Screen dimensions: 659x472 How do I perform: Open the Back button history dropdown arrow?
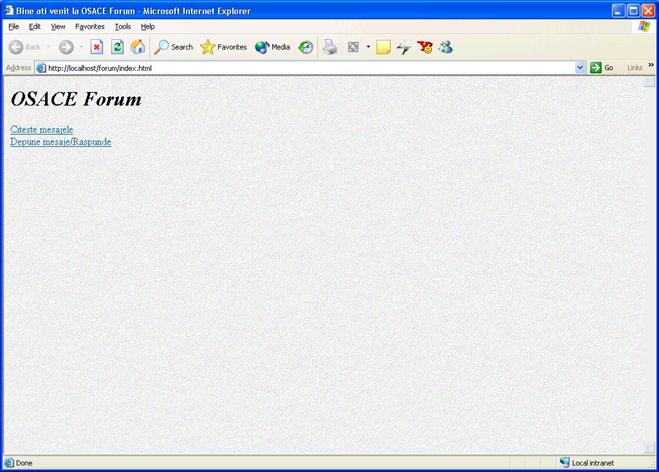click(x=49, y=47)
